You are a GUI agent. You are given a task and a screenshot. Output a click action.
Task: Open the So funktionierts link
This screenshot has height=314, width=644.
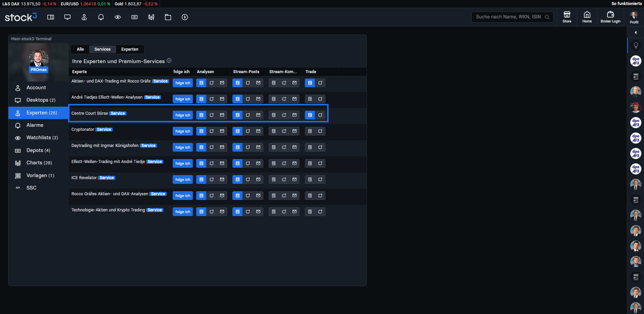(626, 4)
